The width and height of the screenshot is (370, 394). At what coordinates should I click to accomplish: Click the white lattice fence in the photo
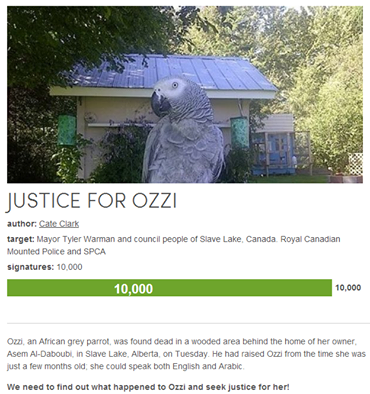pos(356,164)
